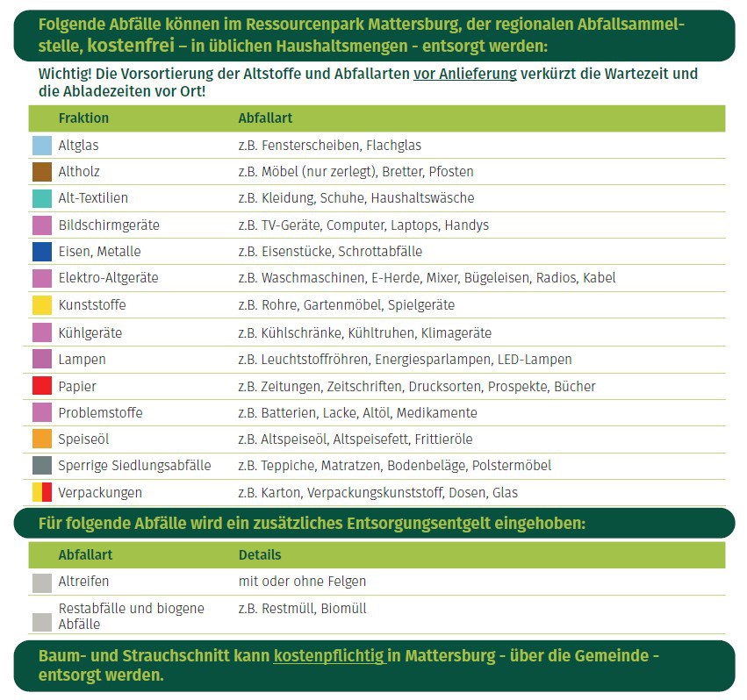
Task: Select the yellow Kunststoffe color square
Action: 42,305
